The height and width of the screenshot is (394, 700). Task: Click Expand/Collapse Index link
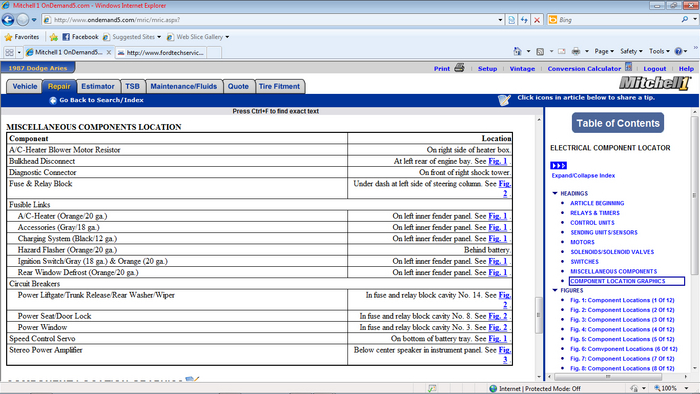pos(583,176)
